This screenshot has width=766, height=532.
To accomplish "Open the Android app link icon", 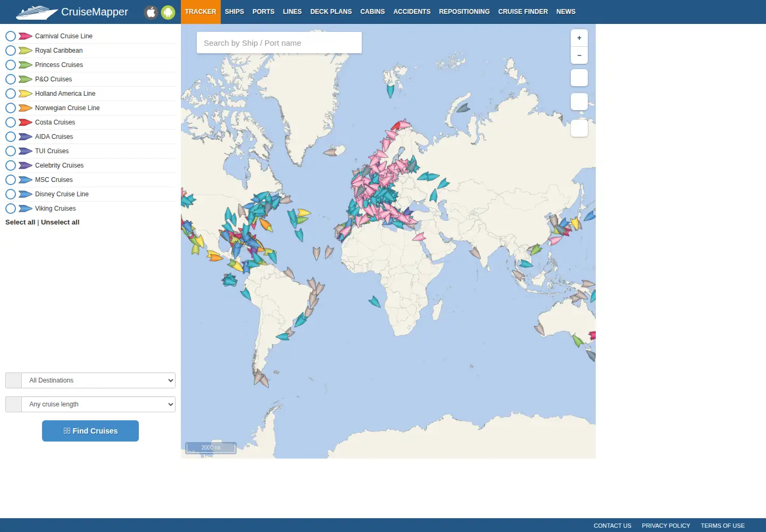I will coord(168,12).
